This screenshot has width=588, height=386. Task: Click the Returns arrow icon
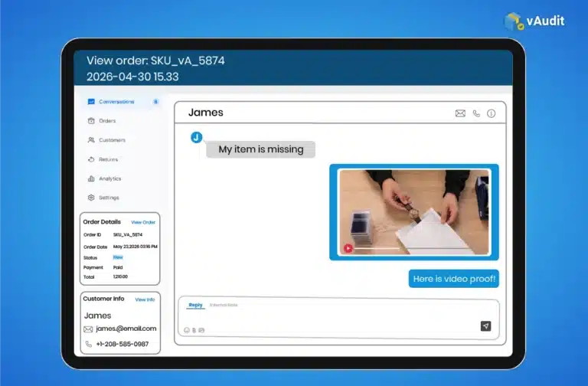click(x=91, y=159)
